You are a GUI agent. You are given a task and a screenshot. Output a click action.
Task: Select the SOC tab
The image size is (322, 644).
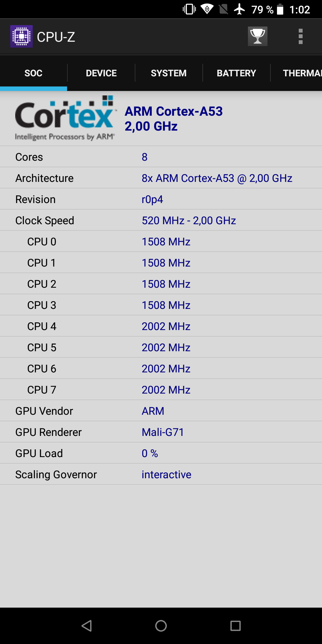tap(33, 73)
